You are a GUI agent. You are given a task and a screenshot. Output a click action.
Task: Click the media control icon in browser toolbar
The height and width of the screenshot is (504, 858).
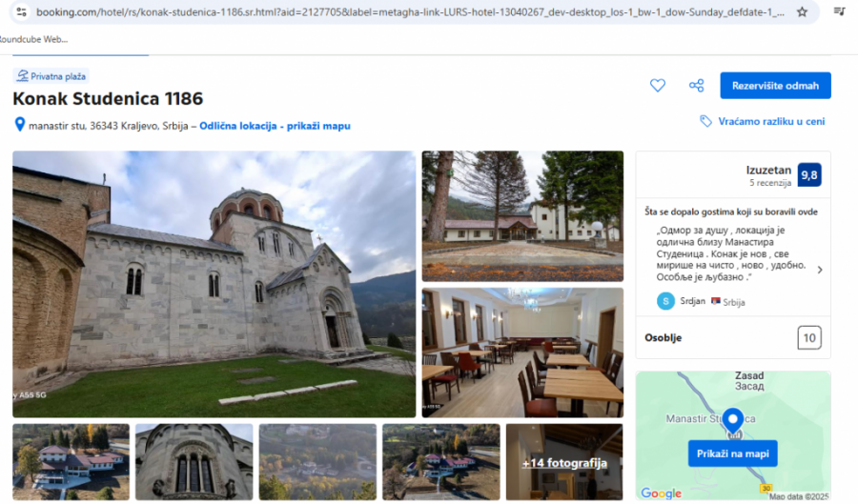tap(839, 12)
